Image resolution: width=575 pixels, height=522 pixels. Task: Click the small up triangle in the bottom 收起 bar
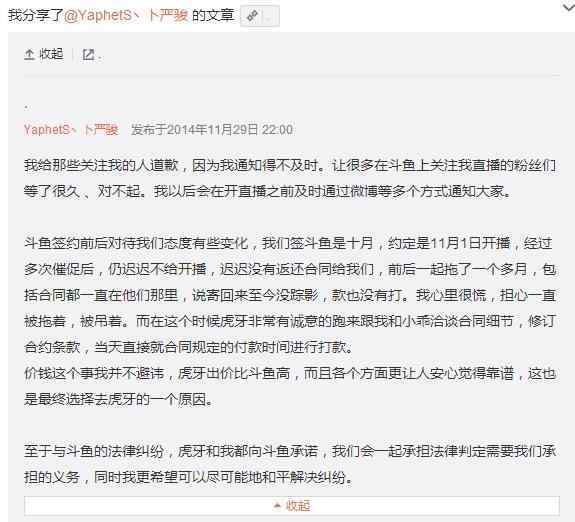pyautogui.click(x=278, y=506)
